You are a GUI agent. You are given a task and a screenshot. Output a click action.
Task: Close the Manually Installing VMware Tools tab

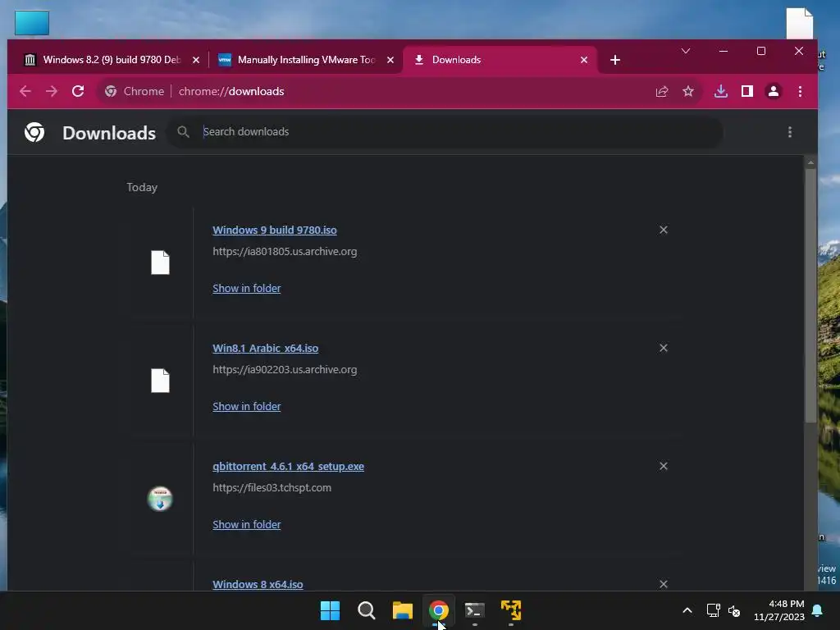pyautogui.click(x=390, y=60)
